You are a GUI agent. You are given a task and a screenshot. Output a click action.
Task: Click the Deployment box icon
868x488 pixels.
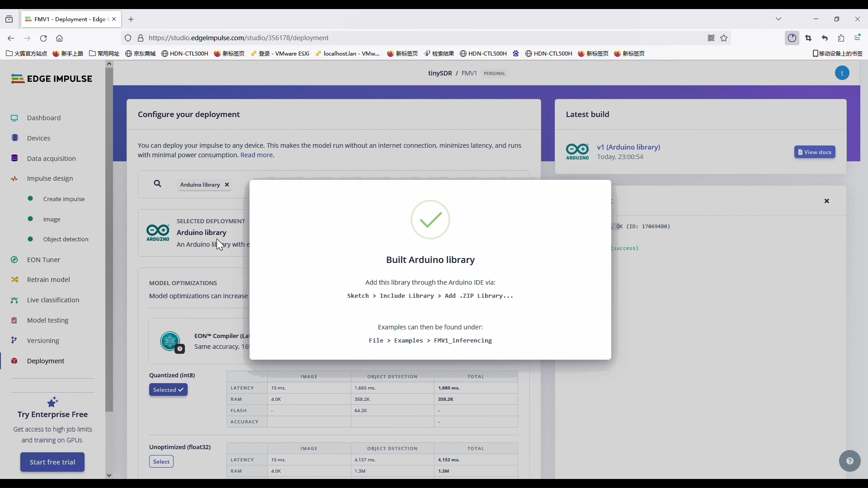pyautogui.click(x=14, y=361)
